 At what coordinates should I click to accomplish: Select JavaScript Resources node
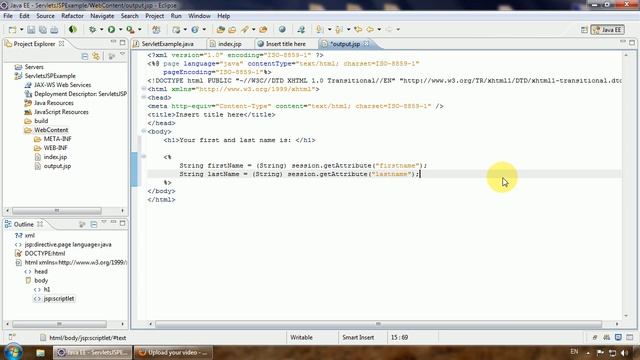[x=61, y=112]
